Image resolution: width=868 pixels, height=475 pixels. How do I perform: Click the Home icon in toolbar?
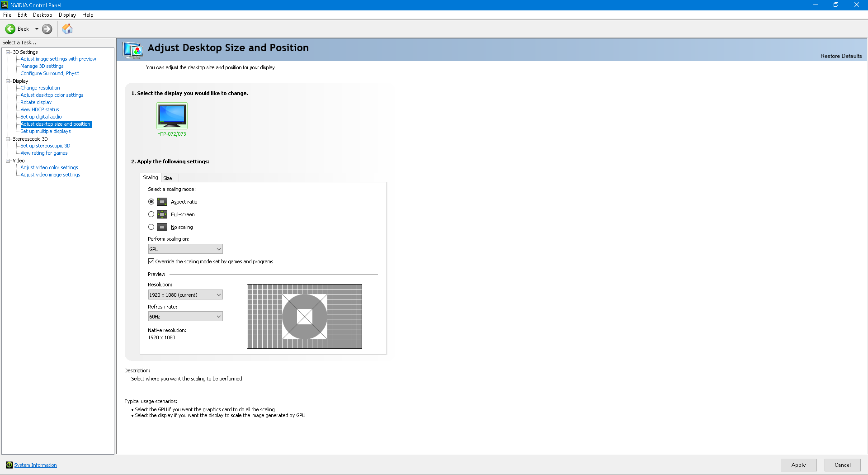[x=67, y=29]
